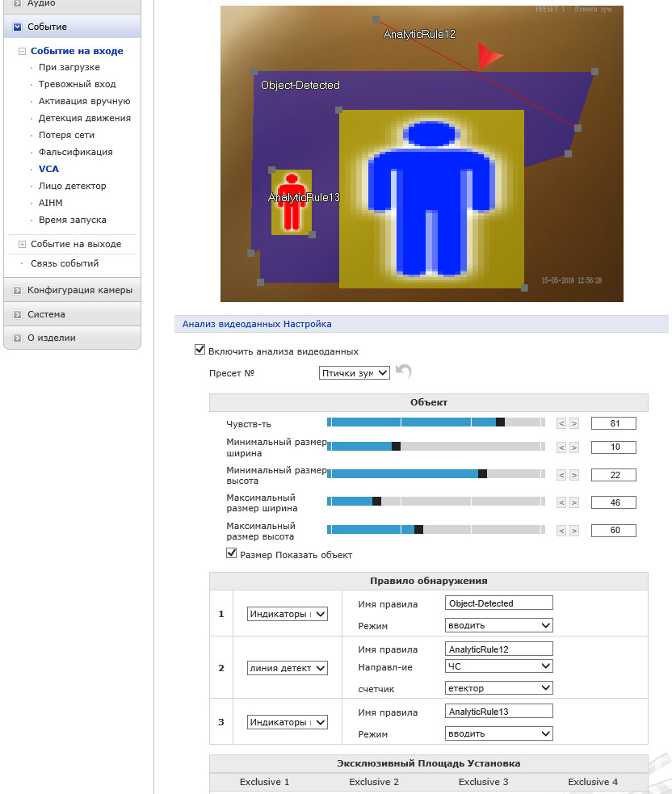Click the blue person figure in the preview
The width and height of the screenshot is (672, 794).
tap(431, 199)
